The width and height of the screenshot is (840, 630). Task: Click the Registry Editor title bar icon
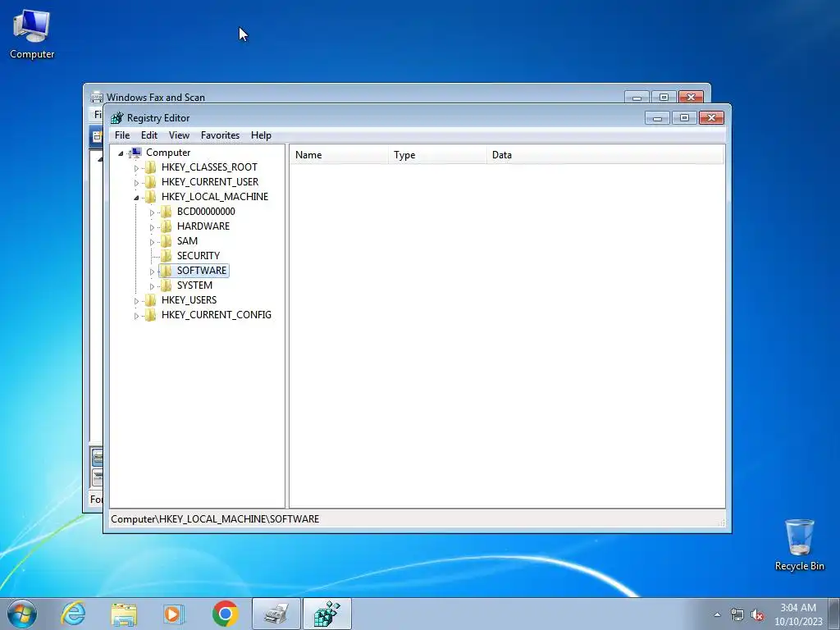pos(116,118)
